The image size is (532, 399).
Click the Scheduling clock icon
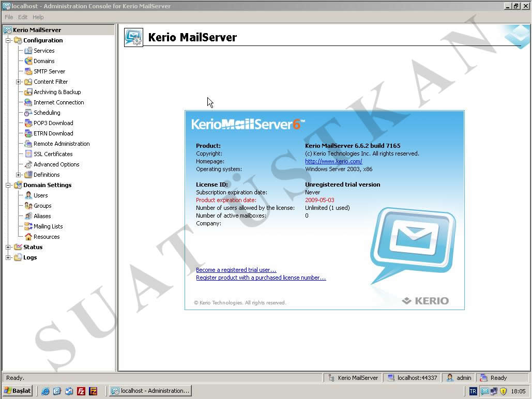28,113
